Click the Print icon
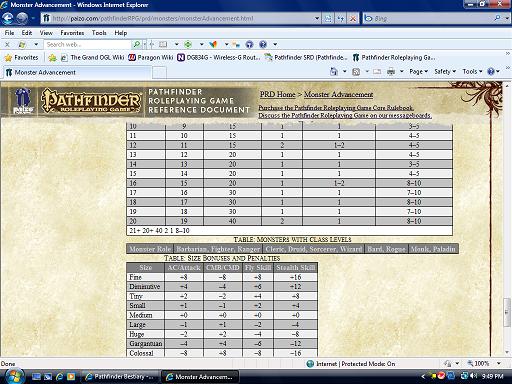512x384 pixels. click(x=391, y=71)
